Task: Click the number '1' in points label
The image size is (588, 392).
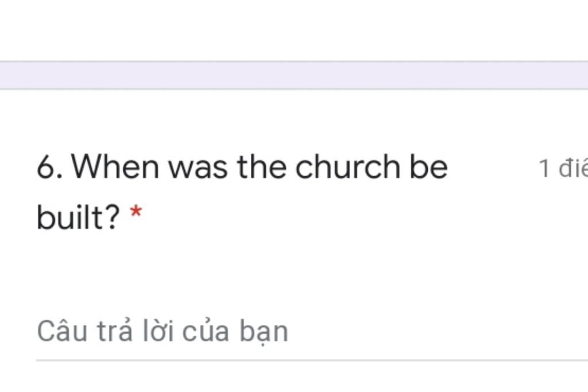Action: coord(544,168)
